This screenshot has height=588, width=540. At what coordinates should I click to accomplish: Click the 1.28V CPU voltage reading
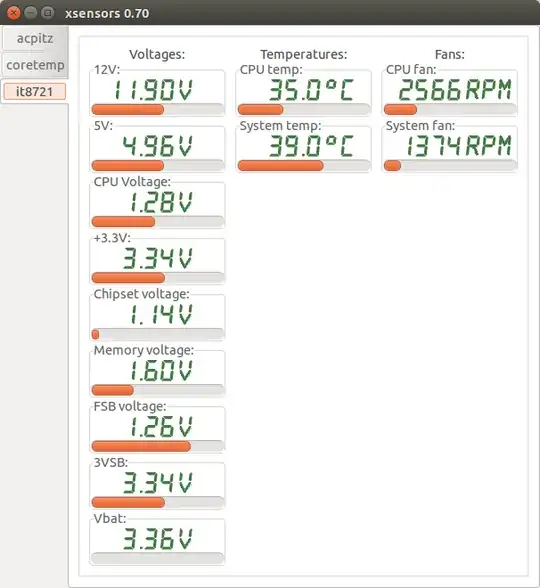tap(161, 202)
